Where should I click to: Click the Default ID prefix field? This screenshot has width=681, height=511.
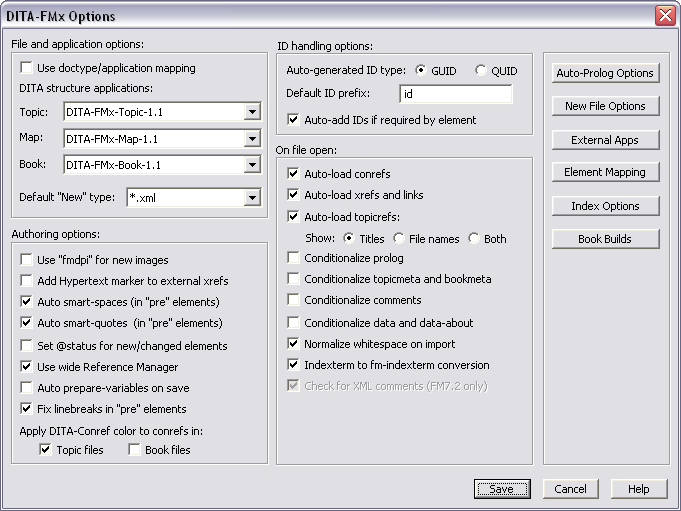click(x=456, y=94)
